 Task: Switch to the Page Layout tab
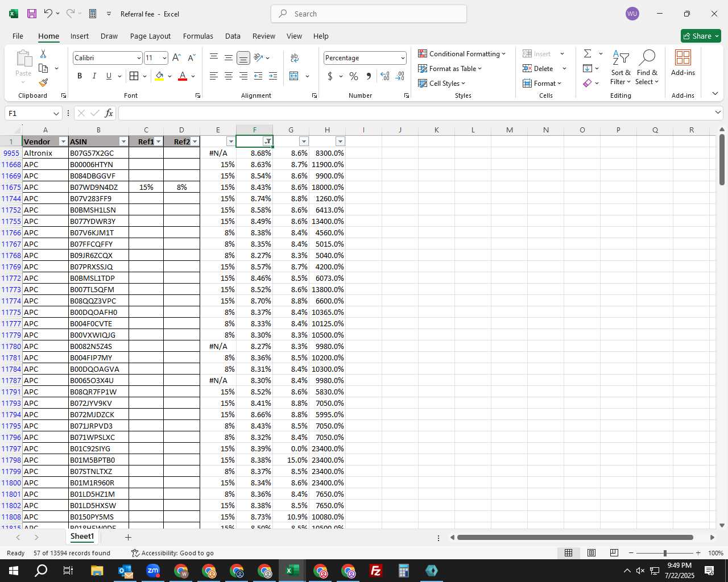click(x=150, y=36)
